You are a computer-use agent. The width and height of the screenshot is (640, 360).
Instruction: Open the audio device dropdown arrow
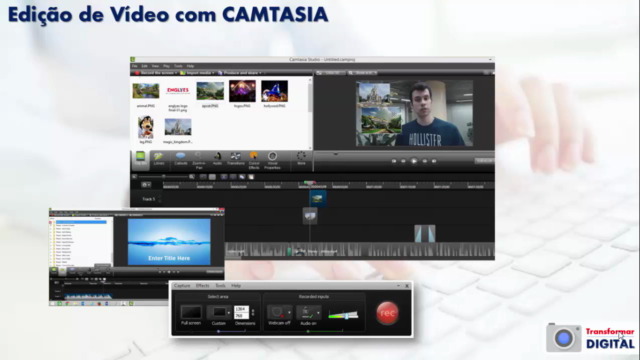(318, 313)
